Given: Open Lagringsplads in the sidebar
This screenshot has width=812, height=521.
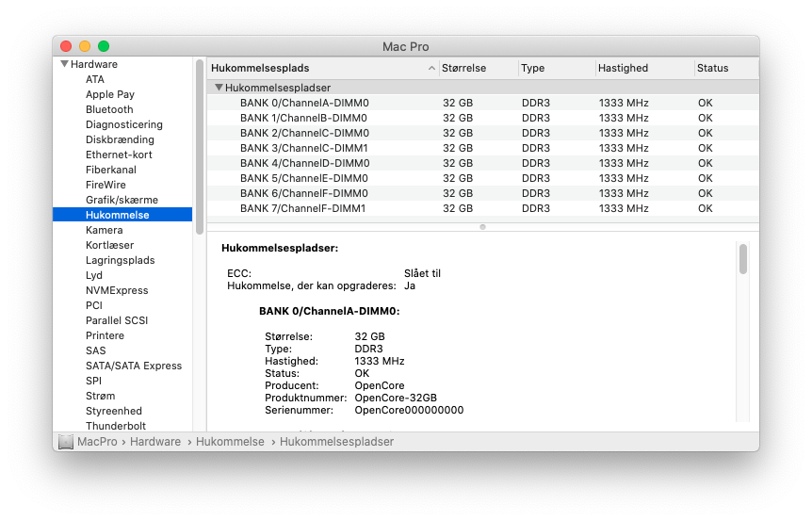Looking at the screenshot, I should click(121, 260).
